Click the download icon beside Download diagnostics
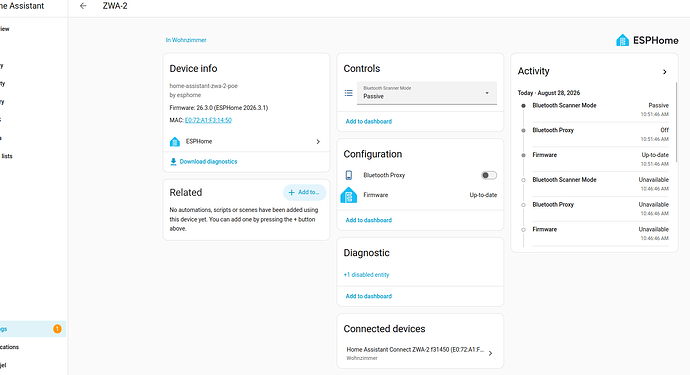Viewport: 690px width, 375px height. (x=173, y=162)
